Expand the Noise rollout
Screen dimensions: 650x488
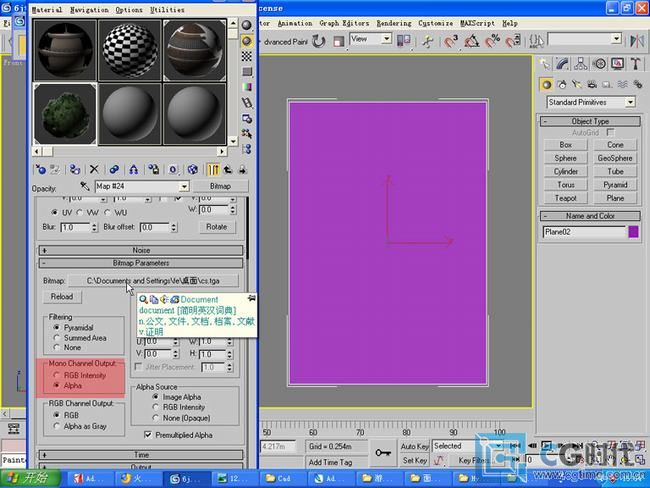141,250
